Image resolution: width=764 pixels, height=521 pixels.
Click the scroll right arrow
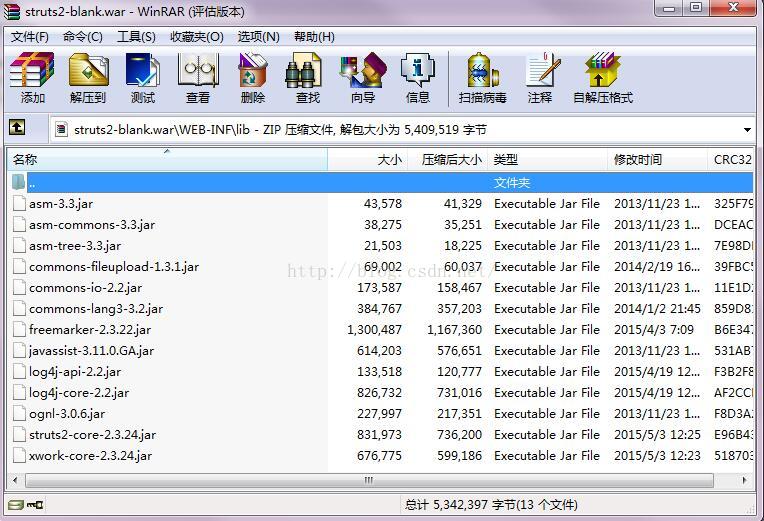tap(745, 480)
